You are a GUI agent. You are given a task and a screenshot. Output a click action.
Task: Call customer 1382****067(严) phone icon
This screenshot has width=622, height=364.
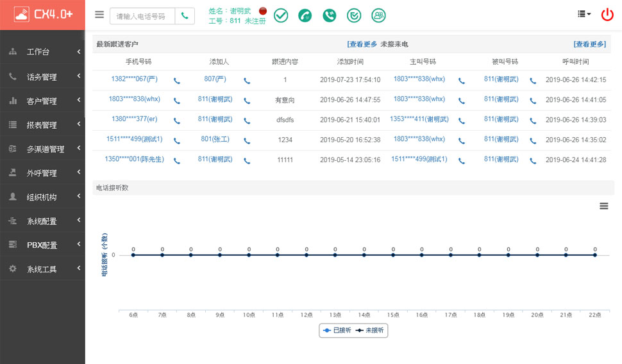pos(177,81)
